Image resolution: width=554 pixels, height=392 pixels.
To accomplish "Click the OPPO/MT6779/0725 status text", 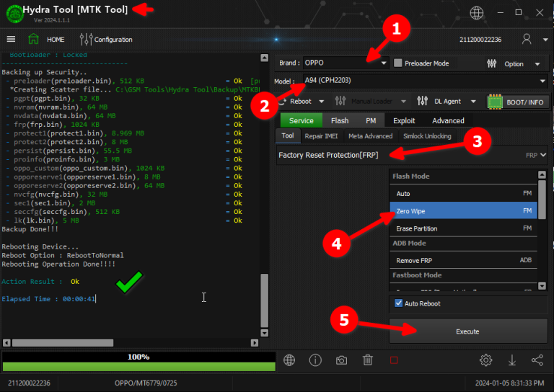I will (x=146, y=383).
